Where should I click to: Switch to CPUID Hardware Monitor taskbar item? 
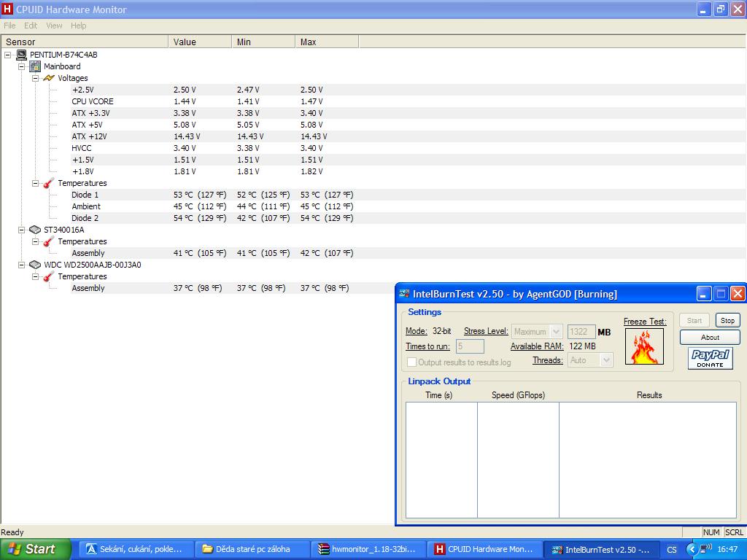coord(484,549)
